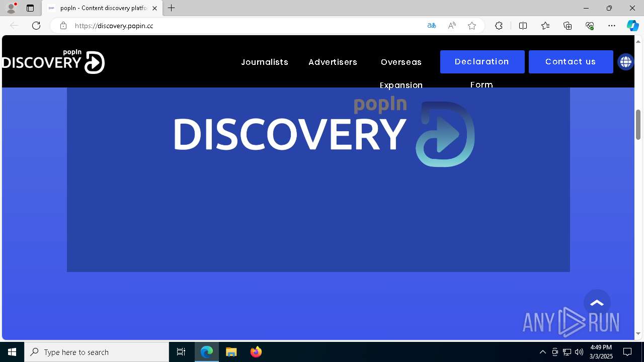644x362 pixels.
Task: Click the scroll-to-top chevron button
Action: [597, 303]
